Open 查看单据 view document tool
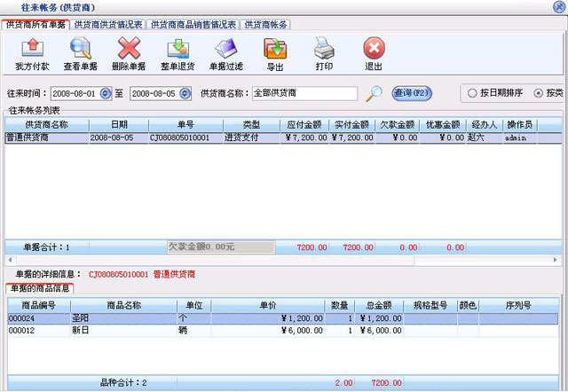This screenshot has width=568, height=392. (80, 50)
